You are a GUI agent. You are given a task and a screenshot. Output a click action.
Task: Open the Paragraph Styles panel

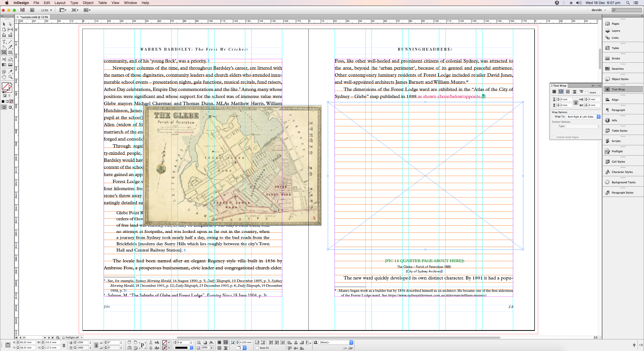point(622,193)
